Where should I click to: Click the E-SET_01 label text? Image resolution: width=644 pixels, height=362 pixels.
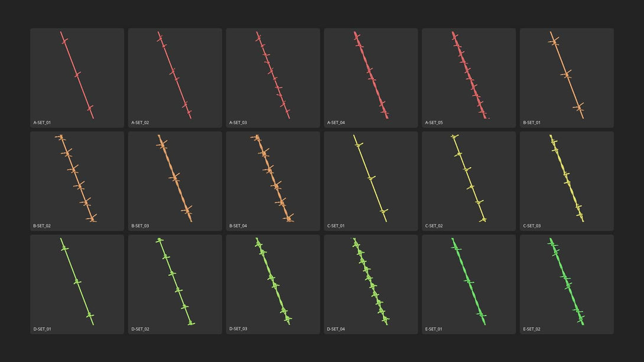click(434, 329)
